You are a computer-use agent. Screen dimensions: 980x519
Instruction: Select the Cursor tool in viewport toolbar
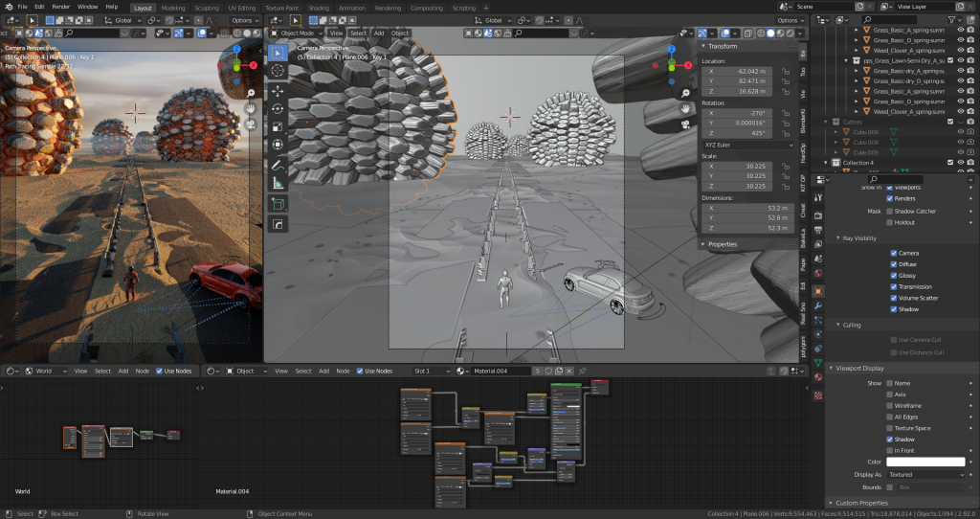coord(278,71)
